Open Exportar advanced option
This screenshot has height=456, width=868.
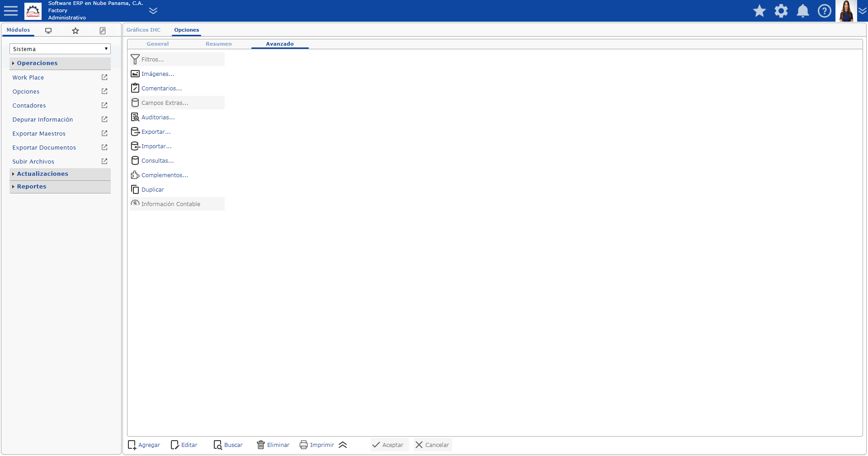click(x=177, y=132)
